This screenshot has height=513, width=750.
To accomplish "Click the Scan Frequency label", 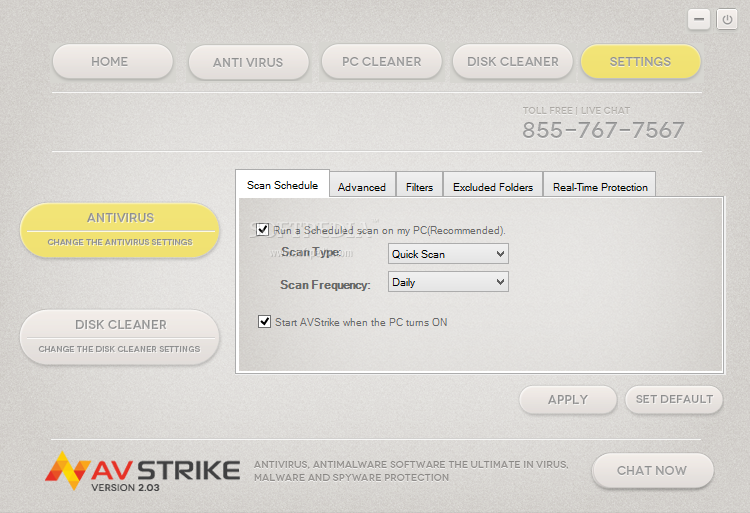I will tap(325, 285).
